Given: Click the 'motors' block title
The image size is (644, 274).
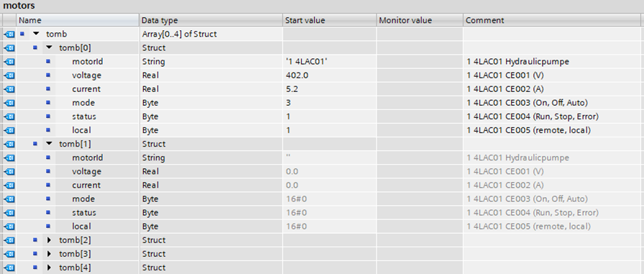Looking at the screenshot, I should tap(19, 6).
